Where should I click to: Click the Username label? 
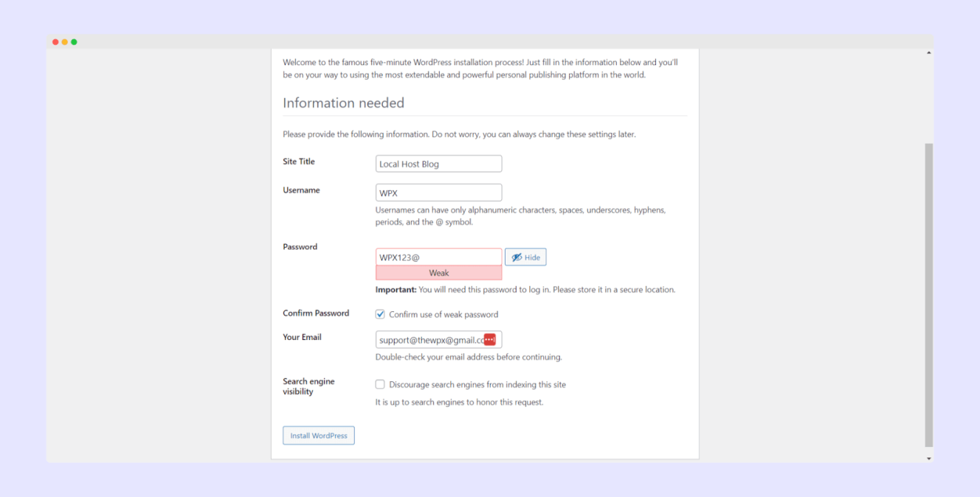tap(301, 190)
